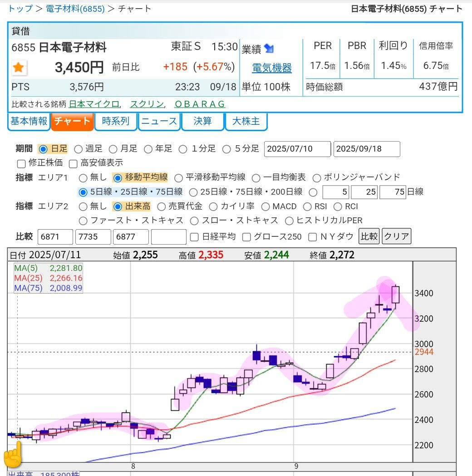Select the ボリンジャーバンド indicator option
The width and height of the screenshot is (472, 476).
click(317, 177)
